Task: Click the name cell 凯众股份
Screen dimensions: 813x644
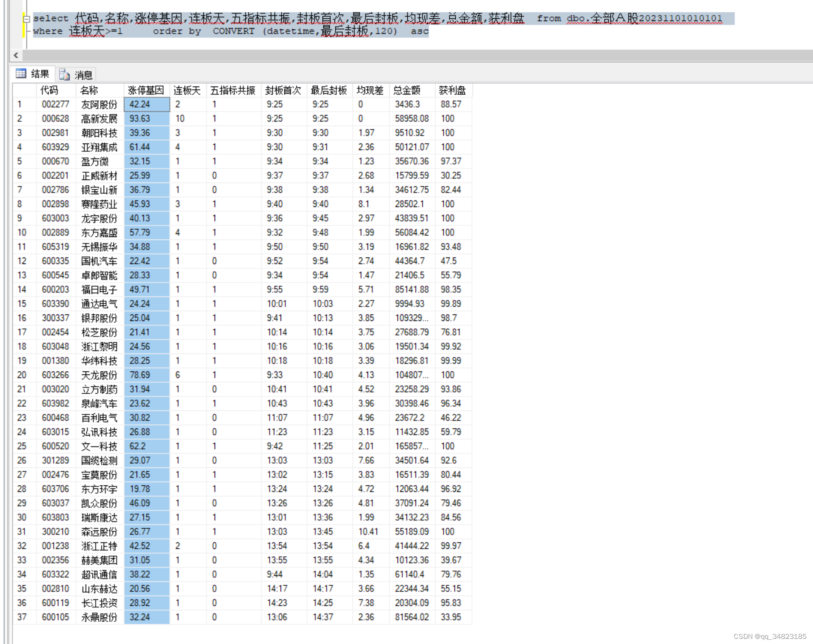Action: pos(100,503)
